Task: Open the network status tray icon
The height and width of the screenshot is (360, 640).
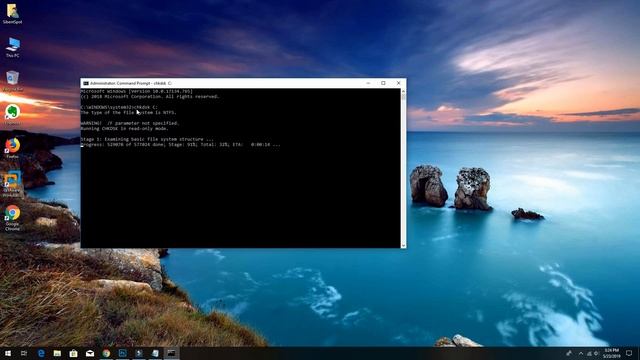Action: click(x=589, y=353)
